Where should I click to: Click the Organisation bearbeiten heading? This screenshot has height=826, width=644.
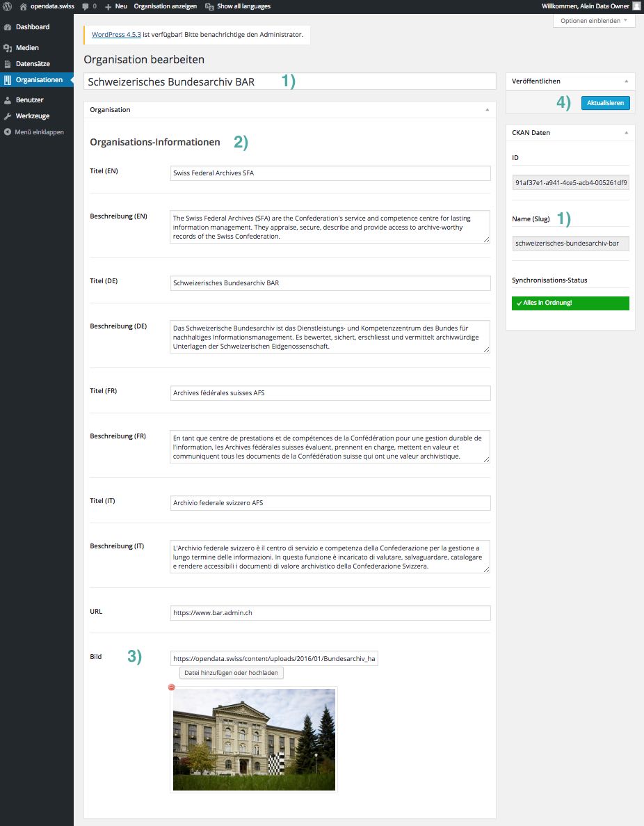tap(144, 60)
